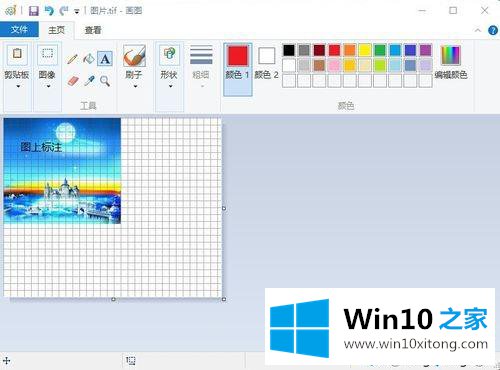Image resolution: width=500 pixels, height=370 pixels.
Task: Click the Save icon in the title bar
Action: pyautogui.click(x=33, y=11)
